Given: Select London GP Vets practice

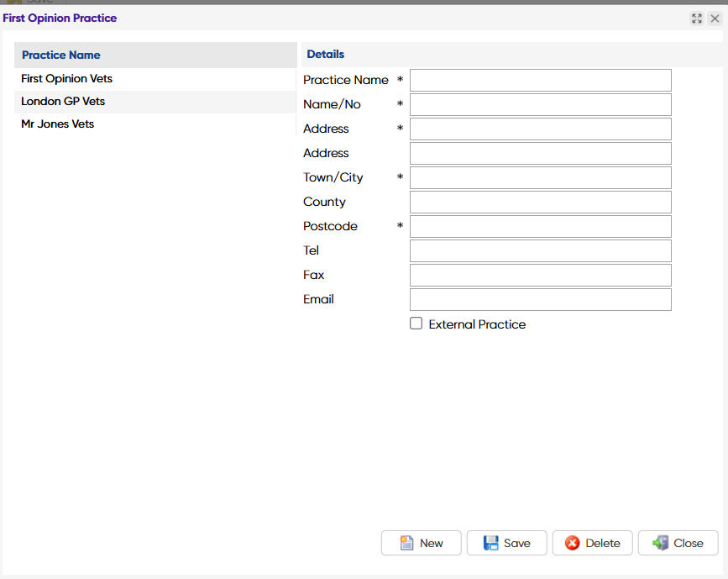Looking at the screenshot, I should coord(63,102).
